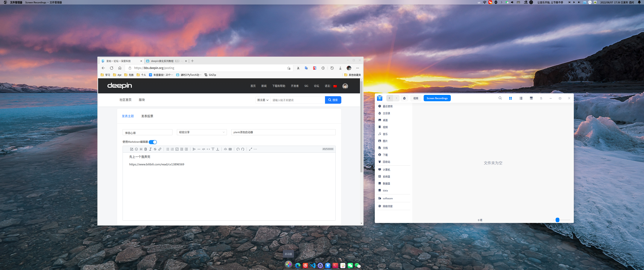
Task: Switch the editor to fullscreen mode
Action: pyautogui.click(x=250, y=149)
